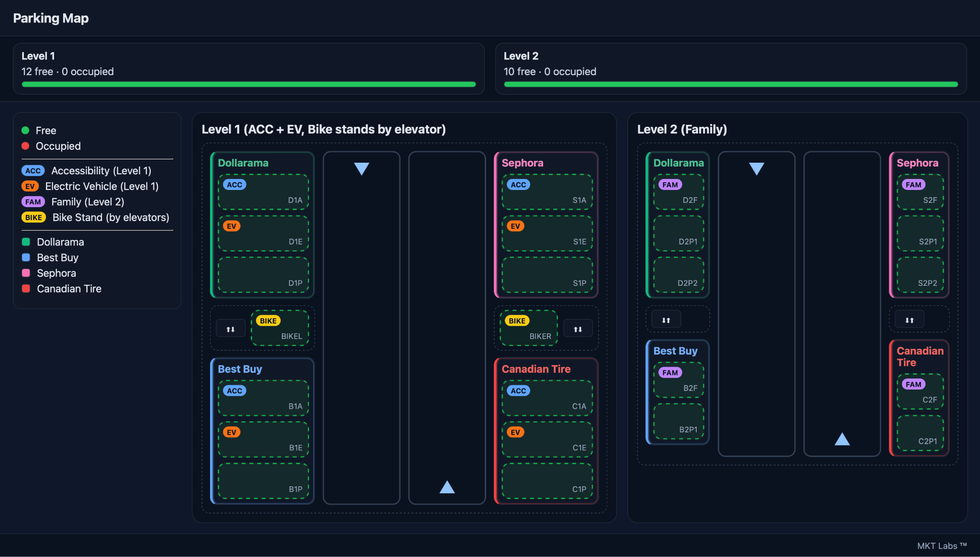Open the Level 1 summary card
The width and height of the screenshot is (980, 557).
248,68
